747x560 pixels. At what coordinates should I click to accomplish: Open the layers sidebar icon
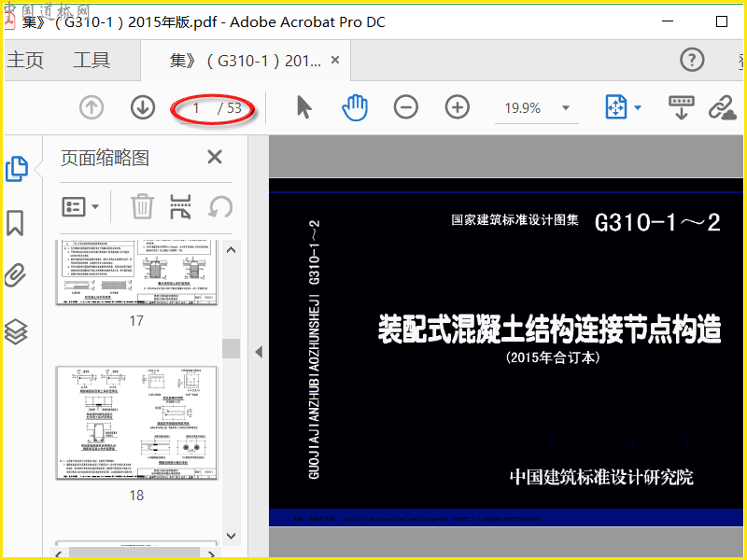(16, 331)
